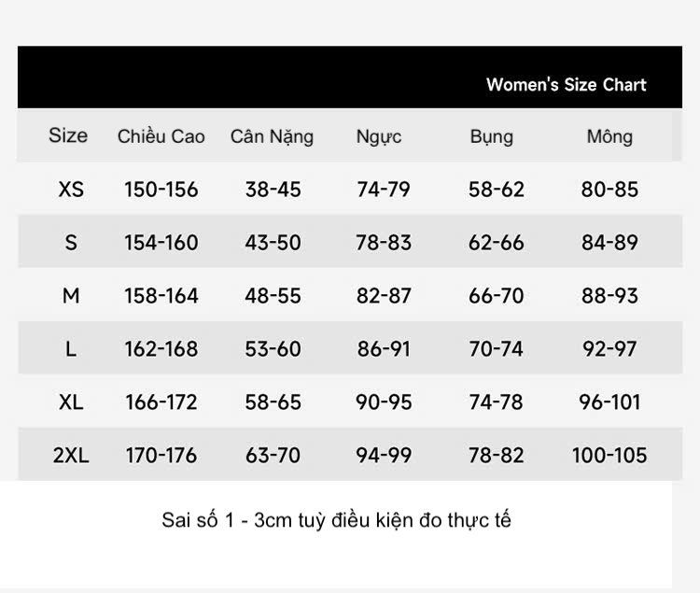Click the Bụng column header
This screenshot has height=593, width=700.
[492, 136]
